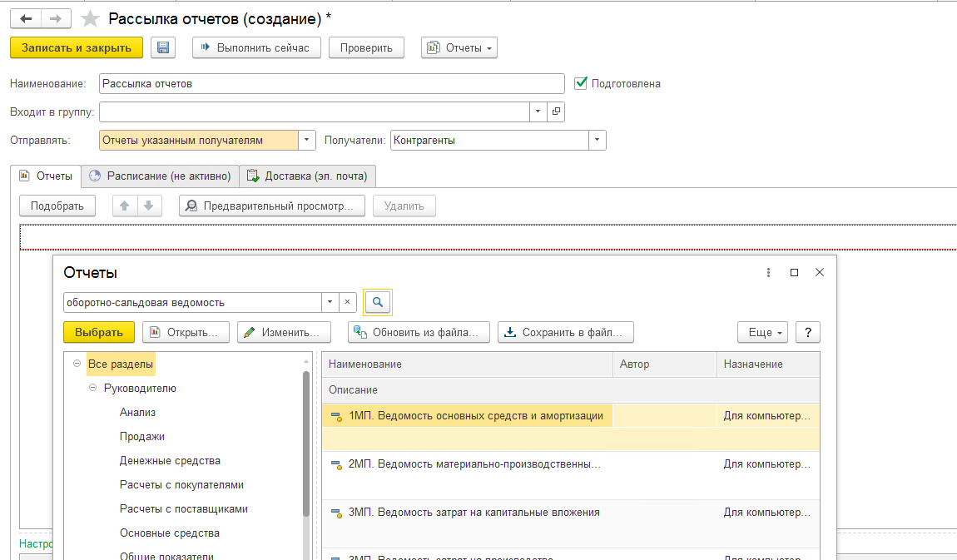Open the Еще menu
This screenshot has height=560, width=957.
(763, 333)
